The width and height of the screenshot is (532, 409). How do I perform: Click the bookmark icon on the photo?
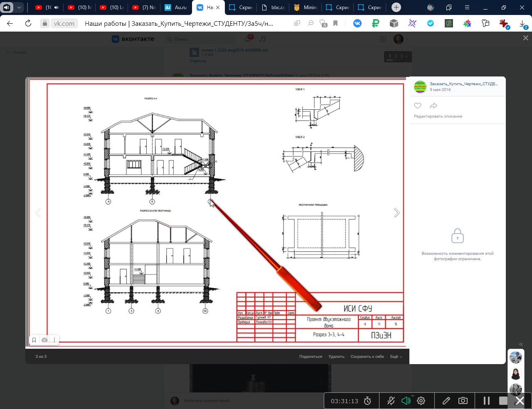(34, 340)
